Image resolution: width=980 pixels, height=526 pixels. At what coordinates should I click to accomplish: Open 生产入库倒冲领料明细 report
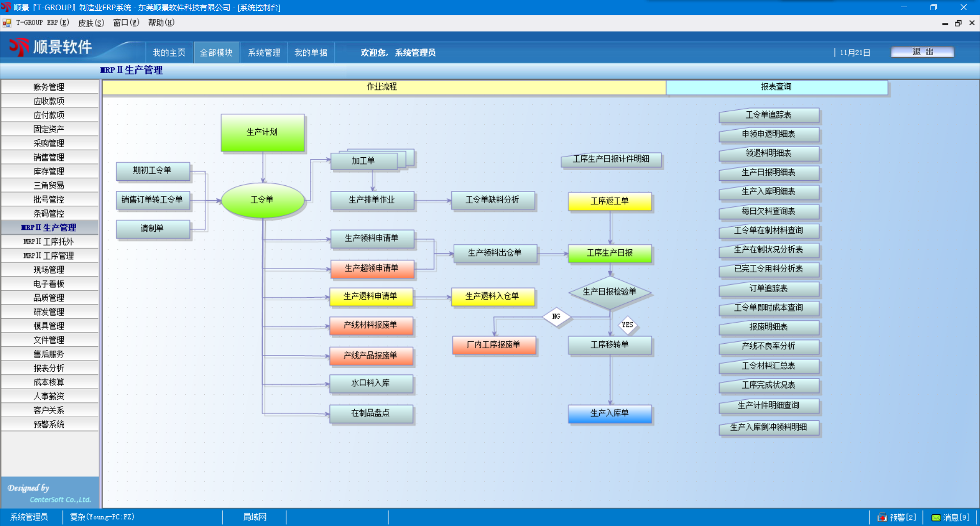pyautogui.click(x=769, y=427)
